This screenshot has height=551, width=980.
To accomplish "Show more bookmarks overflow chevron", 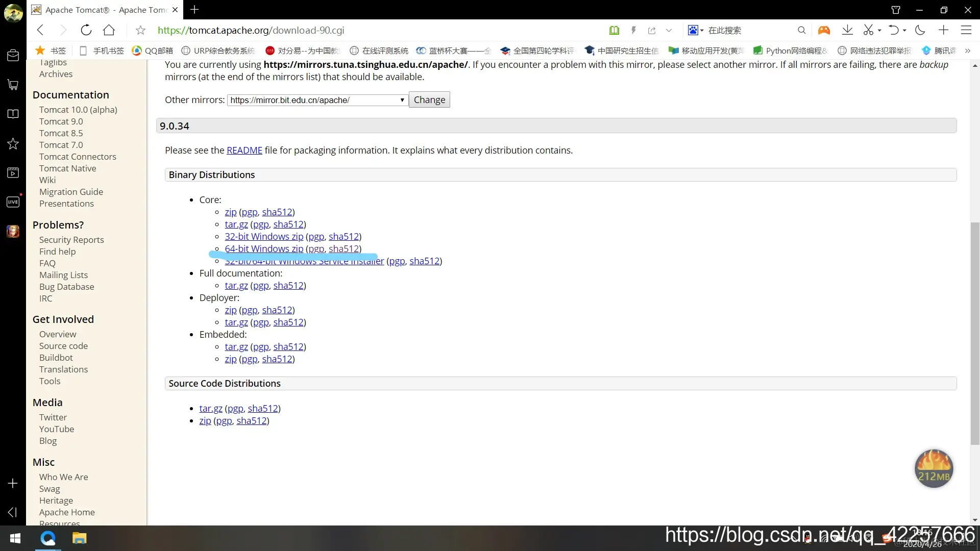I will coord(967,51).
